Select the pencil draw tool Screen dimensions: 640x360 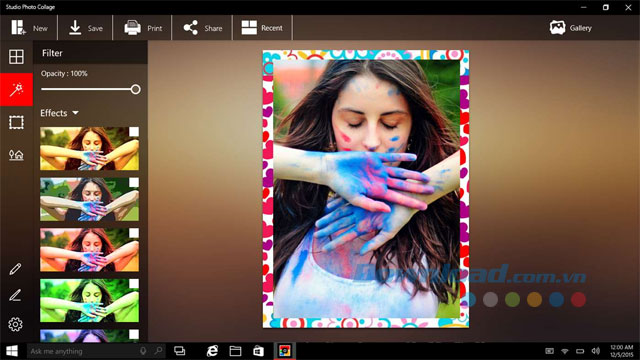16,269
